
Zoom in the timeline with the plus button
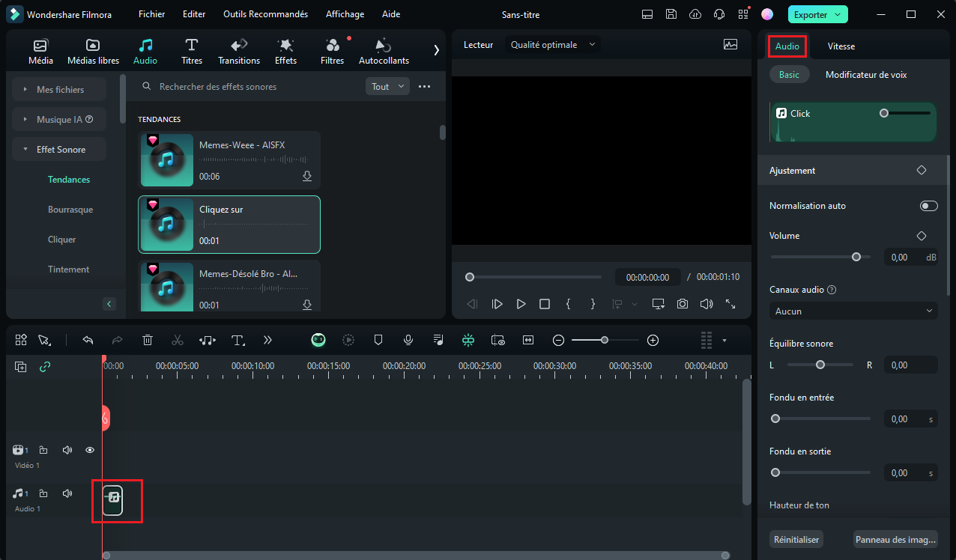click(x=653, y=340)
